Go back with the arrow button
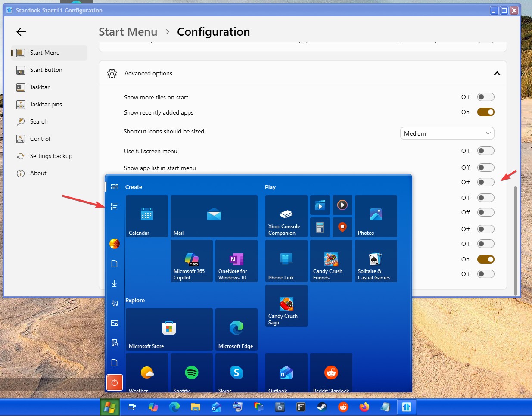The height and width of the screenshot is (416, 532). tap(21, 32)
